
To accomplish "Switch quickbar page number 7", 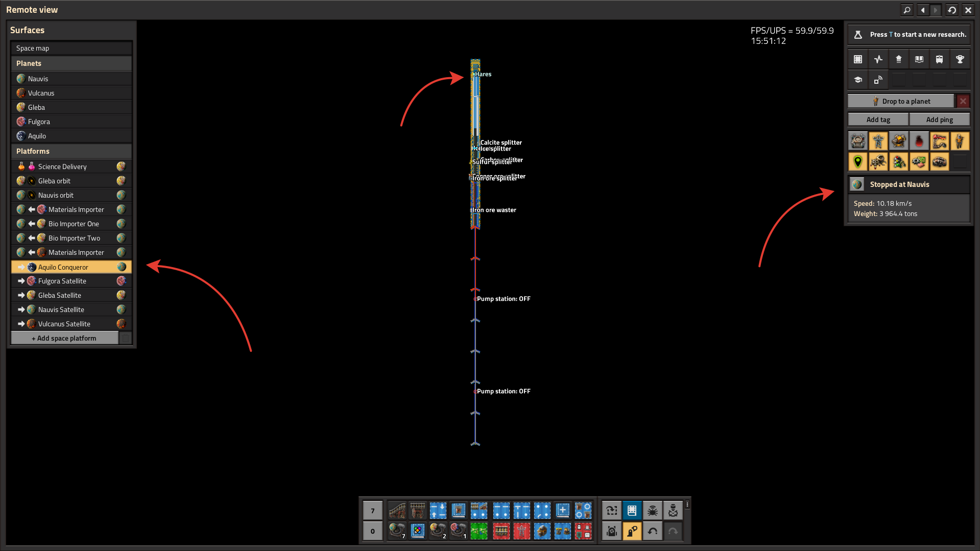I will pos(373,510).
